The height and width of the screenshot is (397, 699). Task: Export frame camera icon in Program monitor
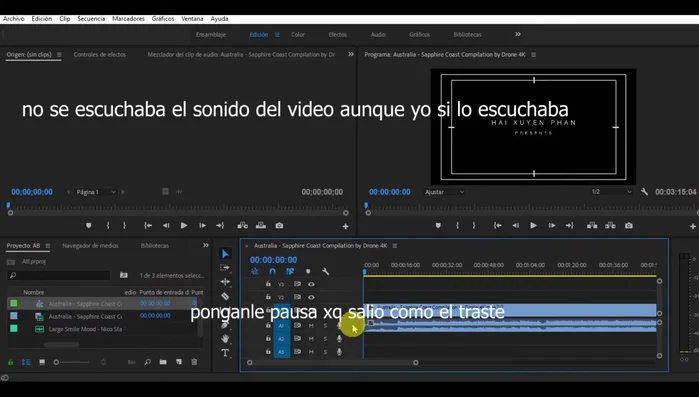point(629,225)
